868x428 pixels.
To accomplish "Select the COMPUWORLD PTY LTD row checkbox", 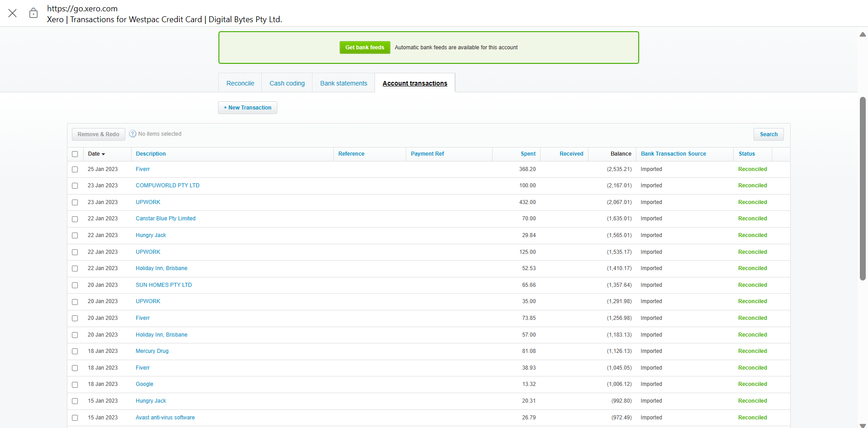I will [x=75, y=186].
